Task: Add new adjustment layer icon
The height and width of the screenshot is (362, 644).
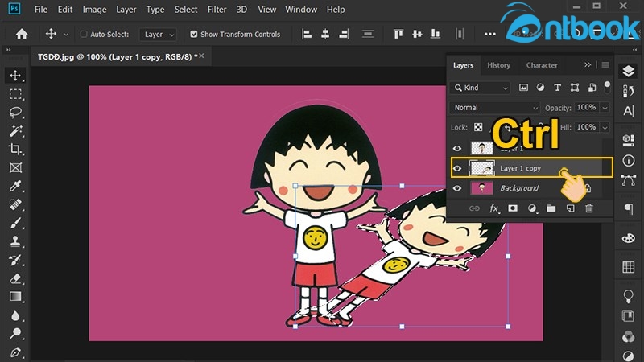Action: coord(532,208)
